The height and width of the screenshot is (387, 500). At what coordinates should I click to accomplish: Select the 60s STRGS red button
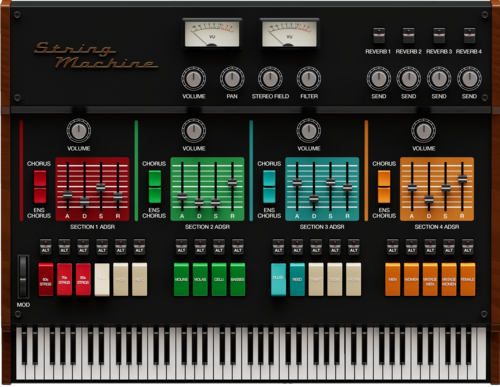[x=46, y=279]
